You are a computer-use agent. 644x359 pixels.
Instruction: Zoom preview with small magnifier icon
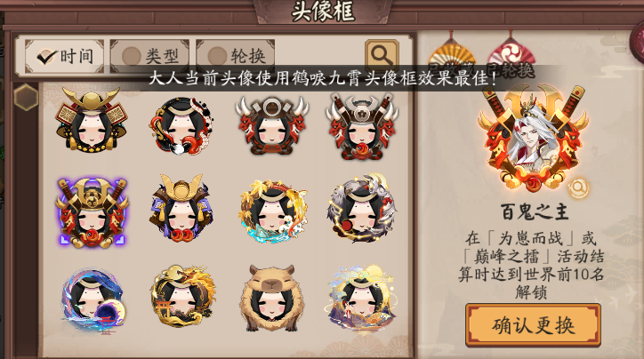[578, 187]
